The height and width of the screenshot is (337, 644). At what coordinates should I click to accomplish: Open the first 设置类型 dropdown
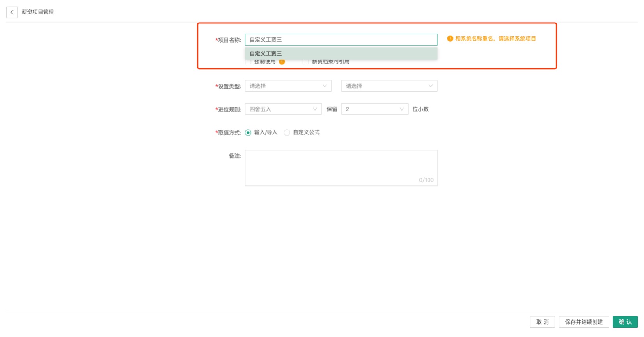(x=288, y=86)
